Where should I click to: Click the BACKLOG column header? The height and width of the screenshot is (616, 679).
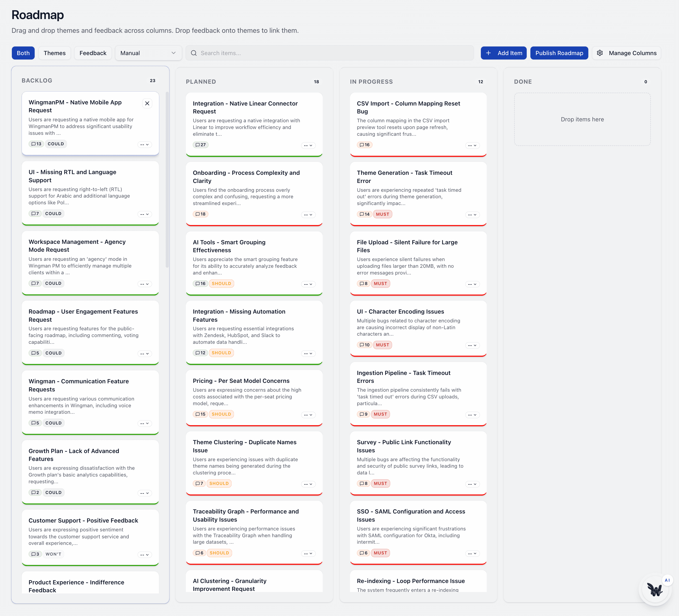(37, 81)
